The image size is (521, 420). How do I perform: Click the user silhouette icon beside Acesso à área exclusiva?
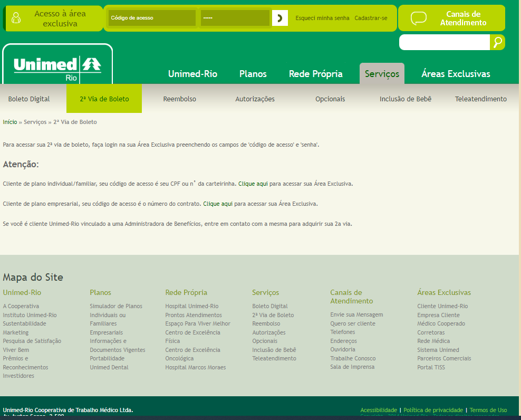point(16,18)
